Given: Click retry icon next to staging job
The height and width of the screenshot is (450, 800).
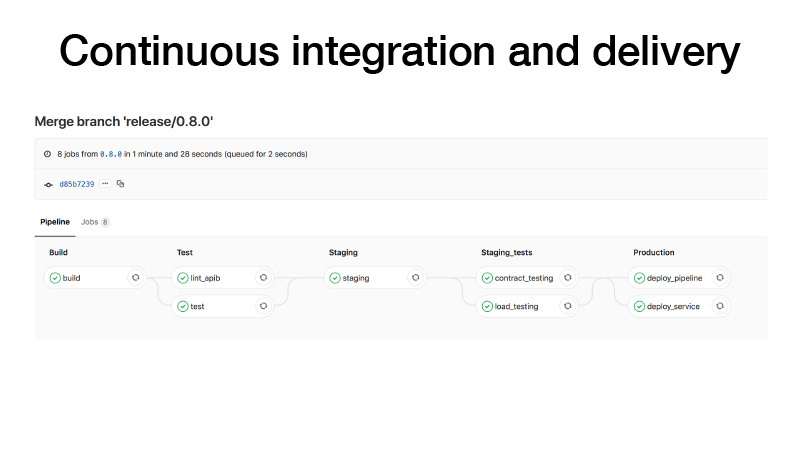Looking at the screenshot, I should 415,278.
